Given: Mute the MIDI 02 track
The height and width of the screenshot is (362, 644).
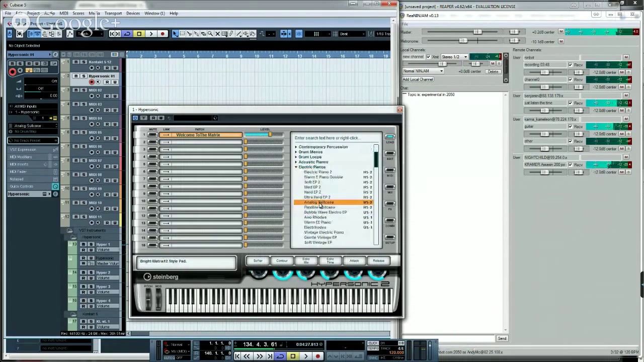Looking at the screenshot, I should point(76,90).
